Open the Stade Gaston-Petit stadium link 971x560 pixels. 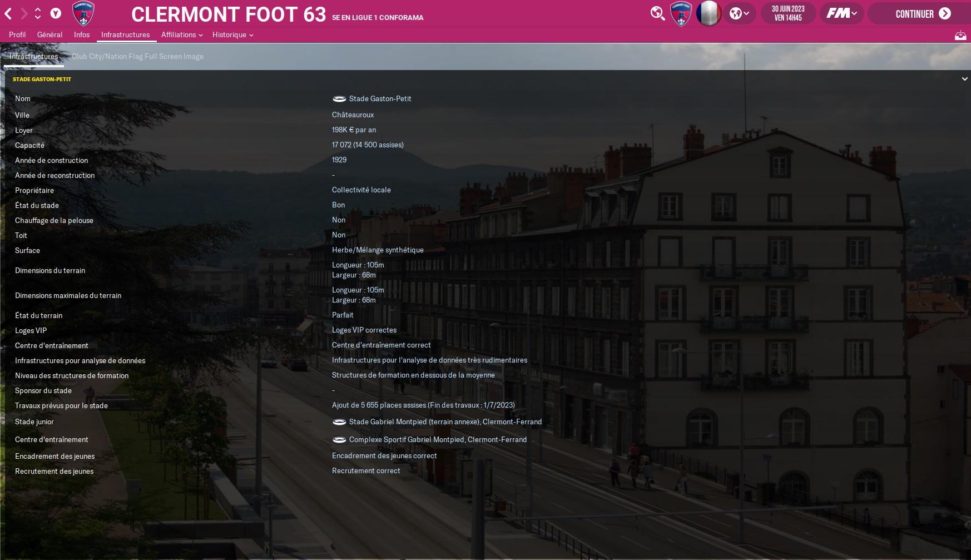pos(380,98)
